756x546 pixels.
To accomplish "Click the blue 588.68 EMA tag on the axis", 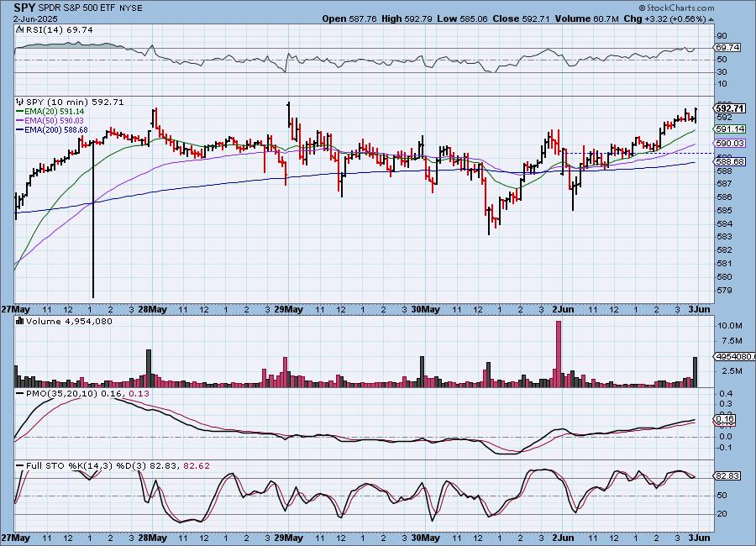I will (x=730, y=161).
